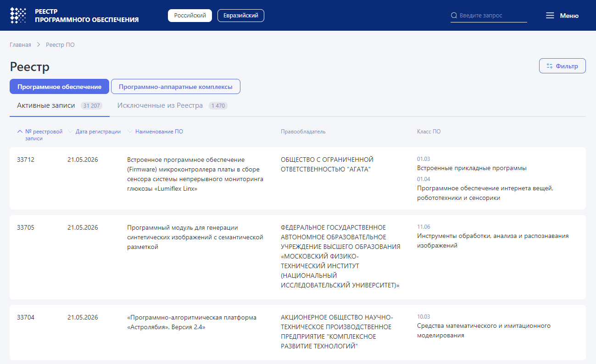This screenshot has width=596, height=364.
Task: Click class code 11.06
Action: pyautogui.click(x=423, y=227)
